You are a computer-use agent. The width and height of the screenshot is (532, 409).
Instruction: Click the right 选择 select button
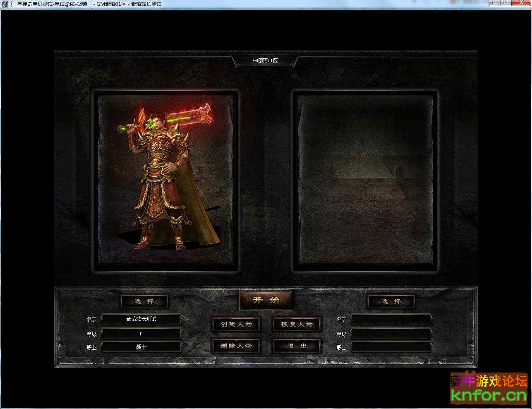[x=391, y=301]
